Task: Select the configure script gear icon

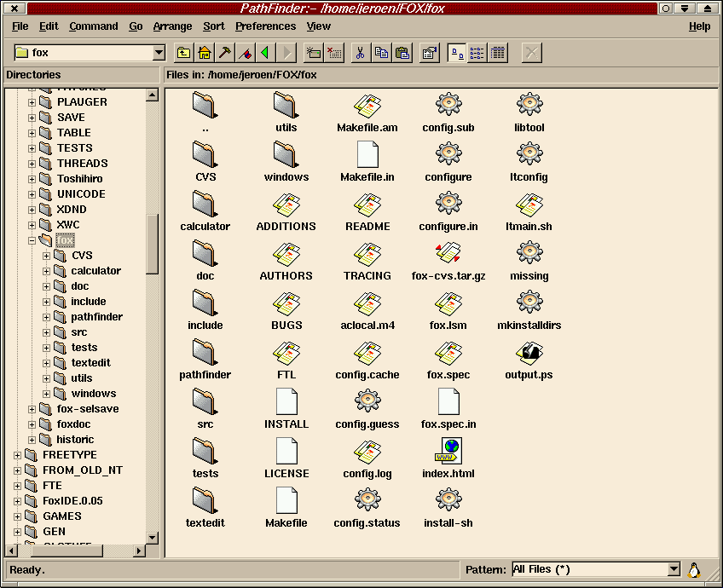Action: pyautogui.click(x=448, y=154)
